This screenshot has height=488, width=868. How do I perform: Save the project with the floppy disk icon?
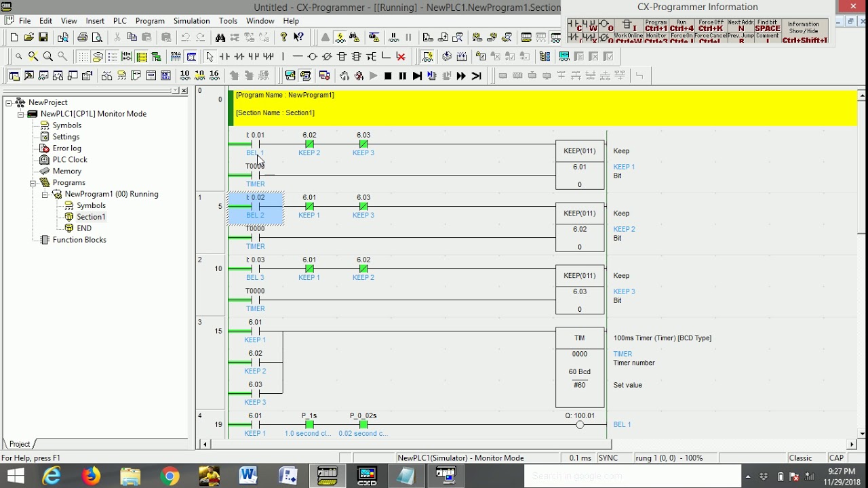[x=43, y=37]
